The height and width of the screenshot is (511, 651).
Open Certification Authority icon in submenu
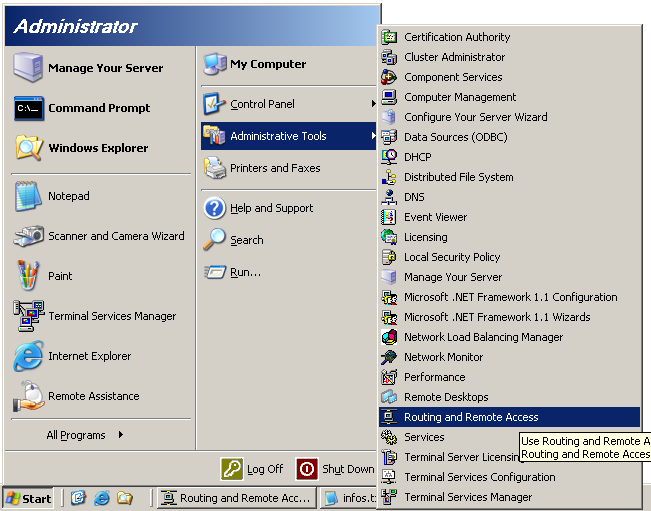tap(389, 37)
